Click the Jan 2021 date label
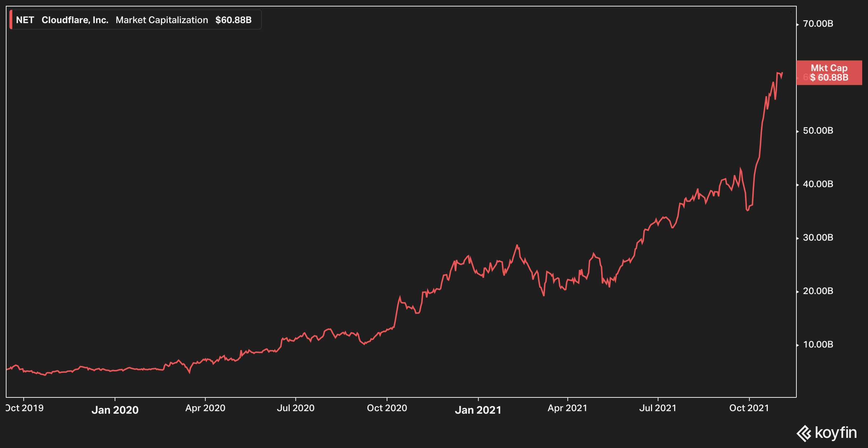 (478, 410)
